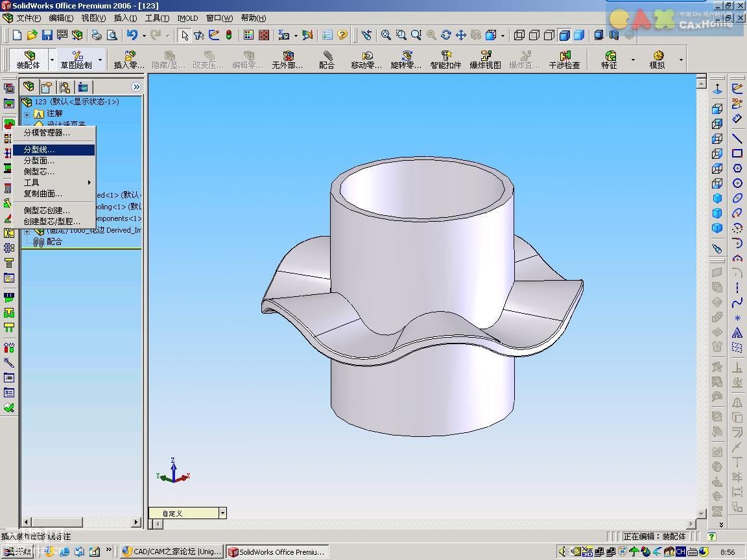Switch to CAD/CAM之家论坛 taskbar window
Screen dimensions: 747x560
pos(172,552)
